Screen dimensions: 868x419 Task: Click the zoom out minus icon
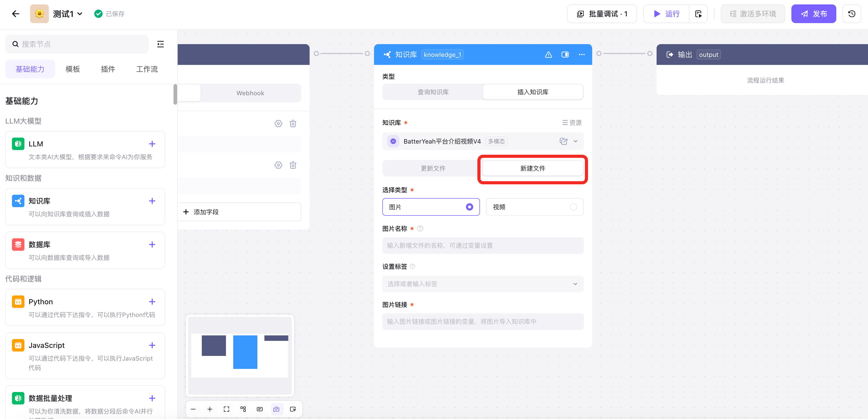tap(193, 409)
